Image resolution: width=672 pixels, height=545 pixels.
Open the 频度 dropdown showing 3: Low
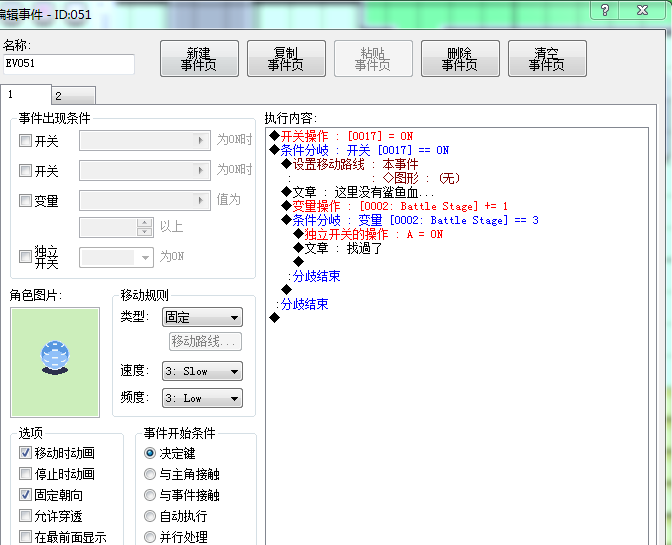click(x=202, y=398)
